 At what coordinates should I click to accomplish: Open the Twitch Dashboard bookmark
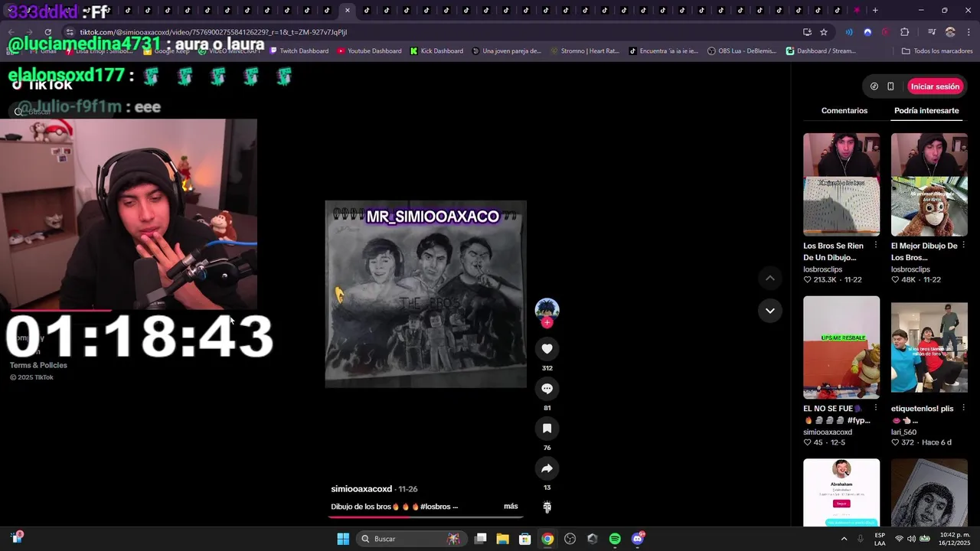(x=299, y=51)
